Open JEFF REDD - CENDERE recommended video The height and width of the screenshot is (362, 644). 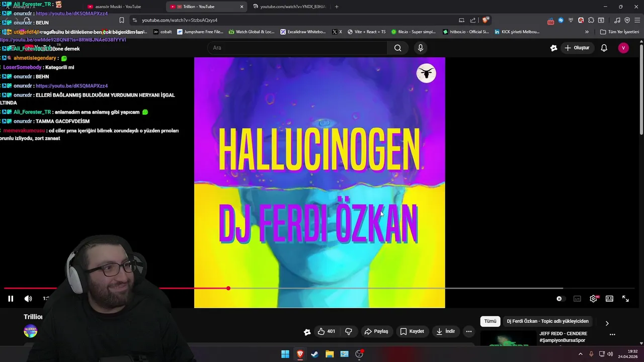coord(563,337)
